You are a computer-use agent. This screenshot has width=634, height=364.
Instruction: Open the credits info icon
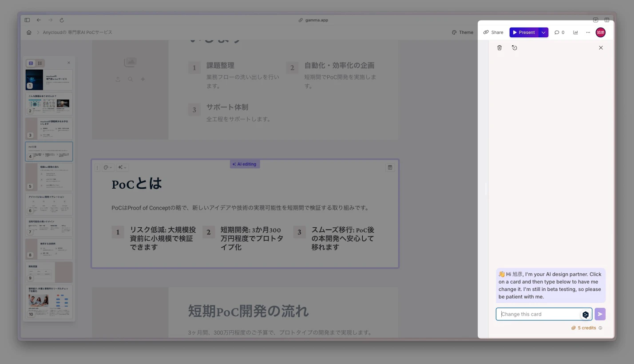point(601,328)
